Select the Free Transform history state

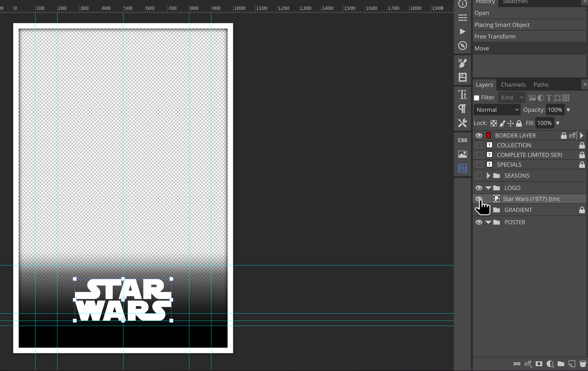(529, 37)
